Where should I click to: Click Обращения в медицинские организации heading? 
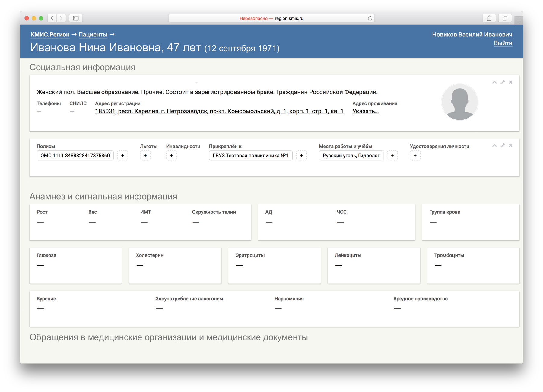coord(169,337)
